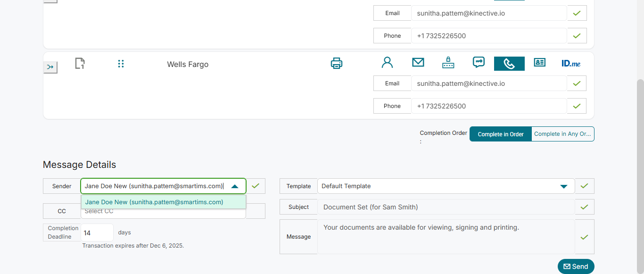The width and height of the screenshot is (644, 274).
Task: Choose the ID card verification icon
Action: (x=539, y=63)
